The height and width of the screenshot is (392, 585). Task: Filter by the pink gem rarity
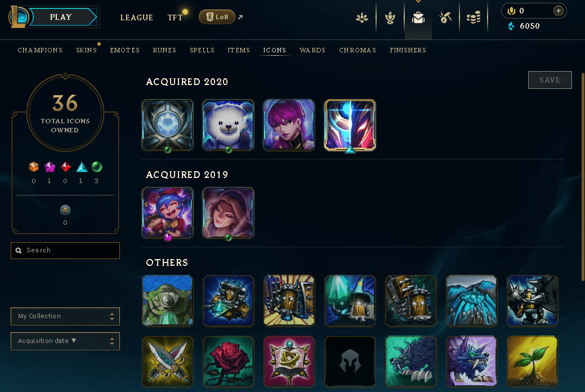click(50, 167)
